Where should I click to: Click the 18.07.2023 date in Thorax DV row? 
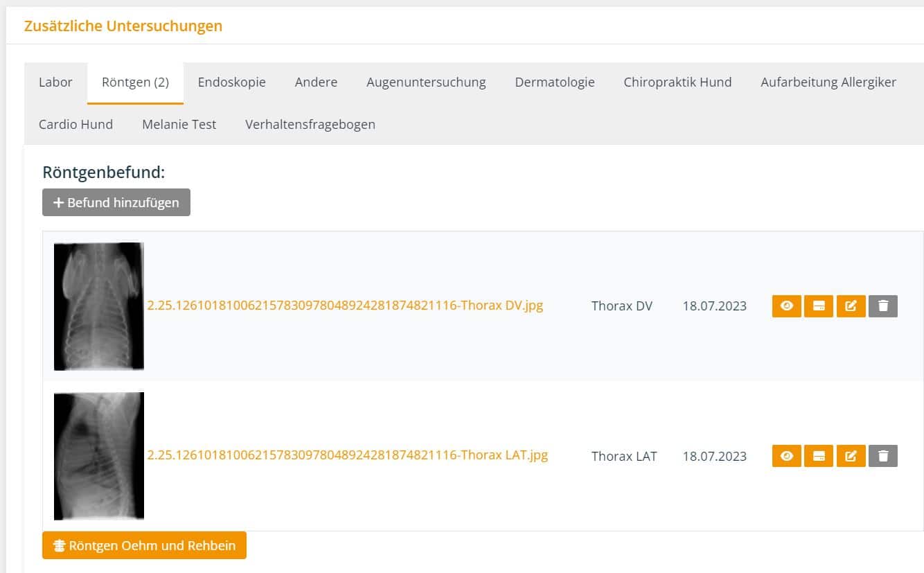715,306
